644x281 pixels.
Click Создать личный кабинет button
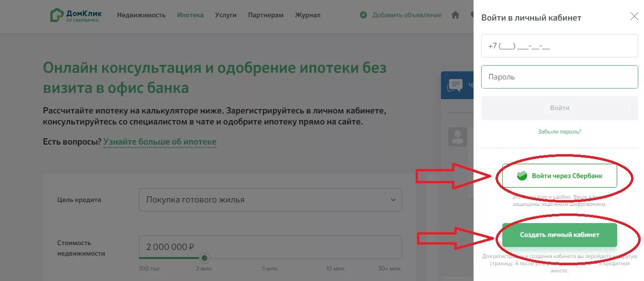tap(559, 235)
